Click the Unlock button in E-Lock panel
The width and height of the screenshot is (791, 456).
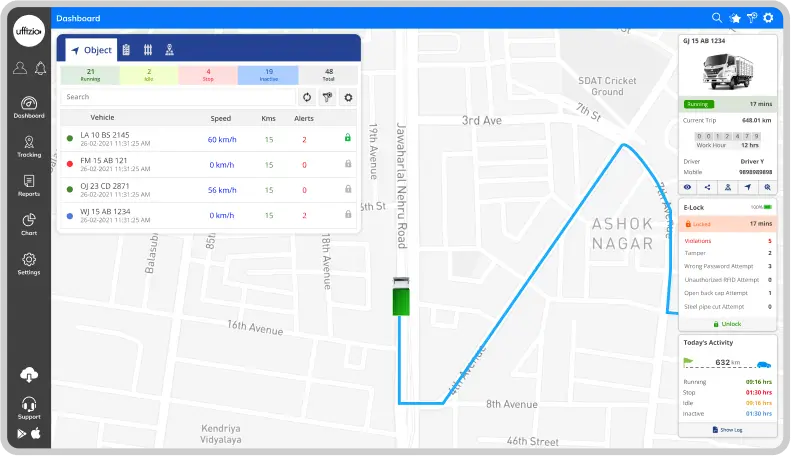coord(727,324)
